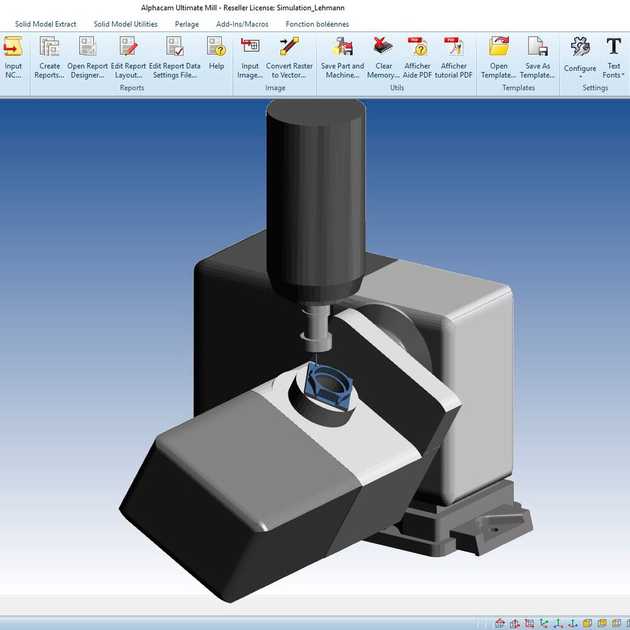Open the Solid Model Utilities tab
Image resolution: width=630 pixels, height=630 pixels.
[x=125, y=24]
